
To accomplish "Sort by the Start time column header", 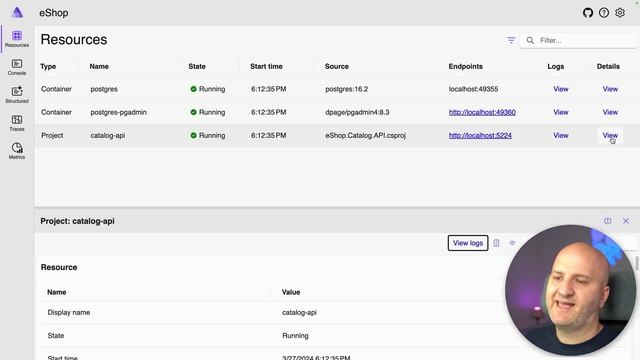I will click(x=267, y=67).
